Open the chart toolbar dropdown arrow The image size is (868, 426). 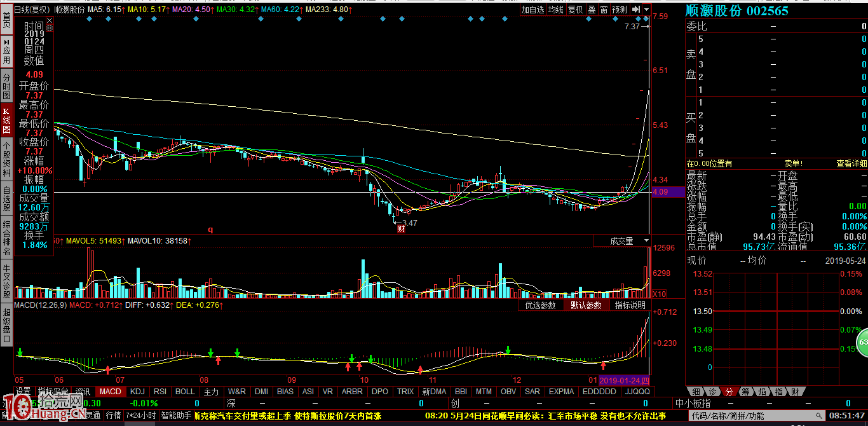click(x=646, y=10)
